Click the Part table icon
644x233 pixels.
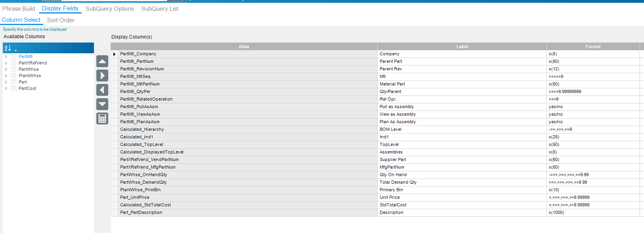(14, 82)
